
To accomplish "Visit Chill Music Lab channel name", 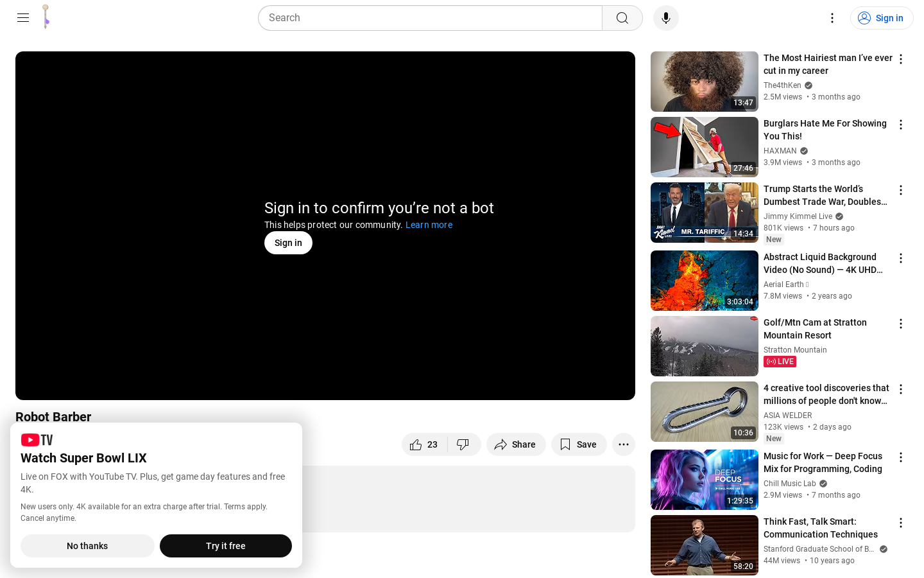I will pyautogui.click(x=789, y=484).
